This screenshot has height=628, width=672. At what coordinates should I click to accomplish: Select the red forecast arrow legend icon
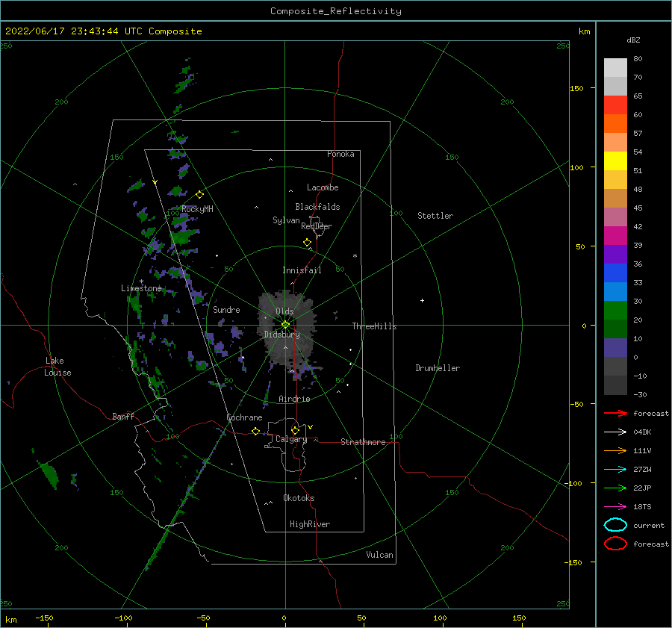(615, 413)
